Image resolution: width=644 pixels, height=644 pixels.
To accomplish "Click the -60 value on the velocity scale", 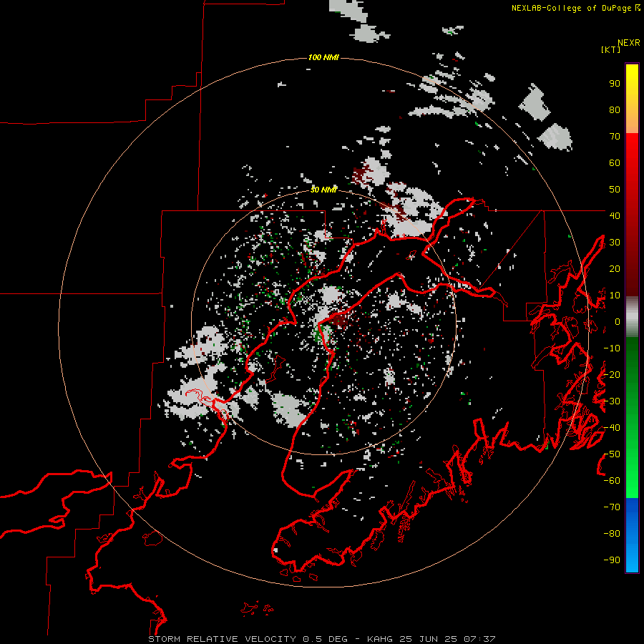I will (x=612, y=481).
